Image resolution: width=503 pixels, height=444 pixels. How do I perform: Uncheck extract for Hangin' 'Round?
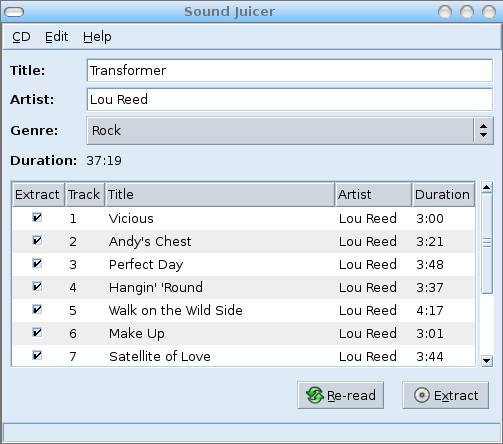[37, 287]
